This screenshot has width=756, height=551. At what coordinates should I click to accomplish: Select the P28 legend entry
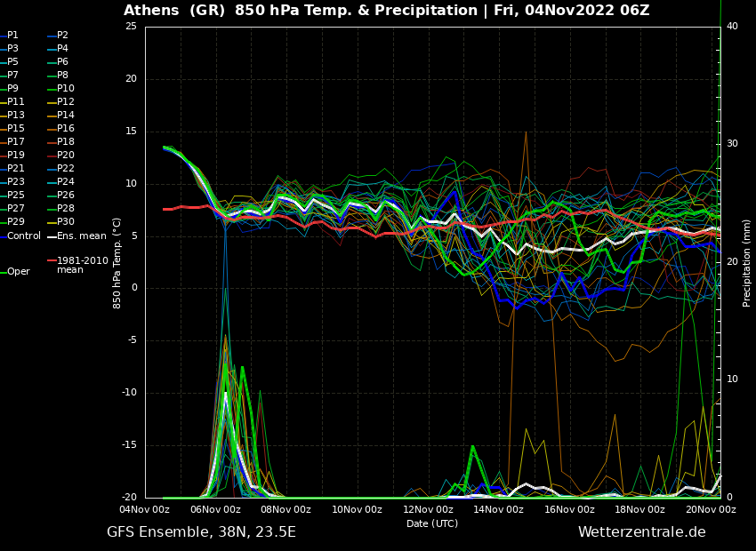pos(60,208)
